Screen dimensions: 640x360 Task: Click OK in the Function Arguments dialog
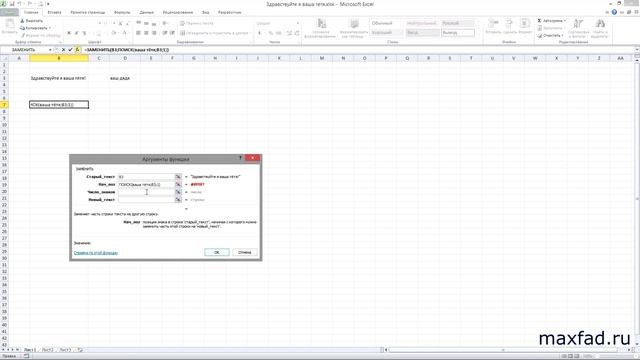(x=217, y=252)
